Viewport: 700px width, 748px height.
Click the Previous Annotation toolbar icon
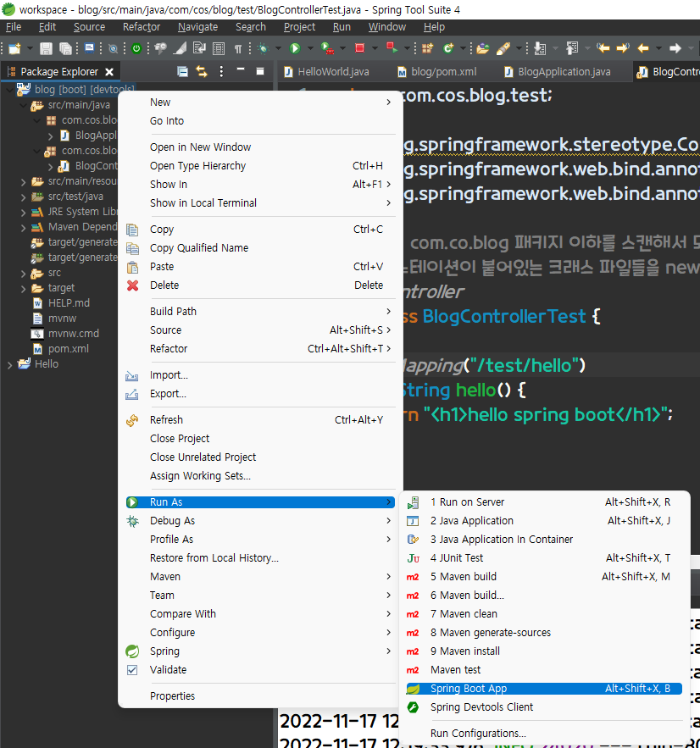point(572,48)
